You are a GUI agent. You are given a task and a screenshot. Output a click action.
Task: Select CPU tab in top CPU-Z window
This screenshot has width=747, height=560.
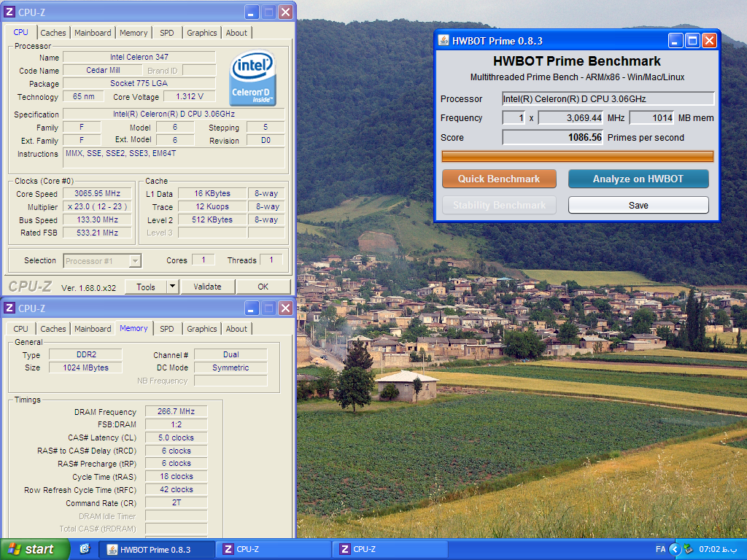pyautogui.click(x=20, y=32)
